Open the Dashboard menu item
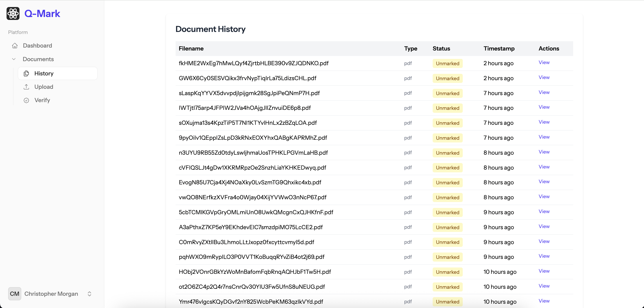The width and height of the screenshot is (644, 308). (38, 46)
